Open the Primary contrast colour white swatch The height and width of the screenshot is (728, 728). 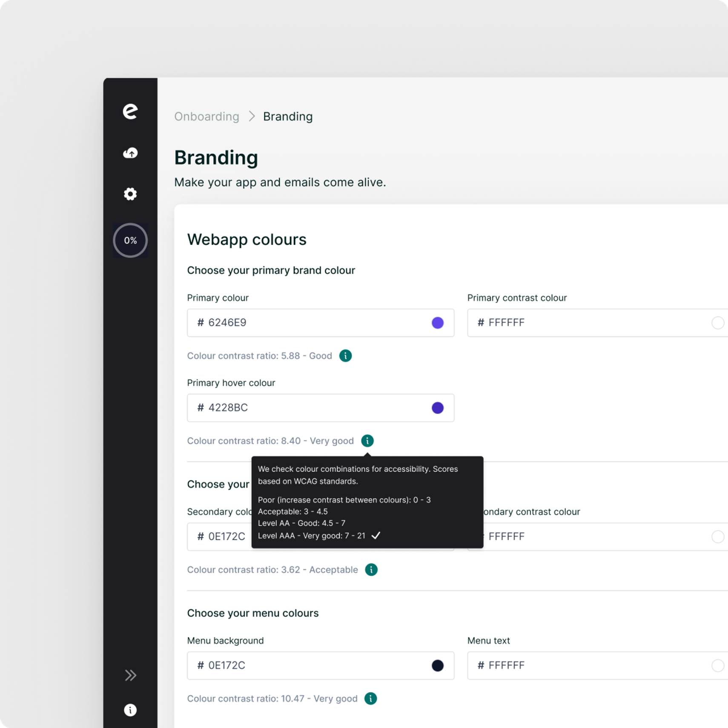point(717,323)
